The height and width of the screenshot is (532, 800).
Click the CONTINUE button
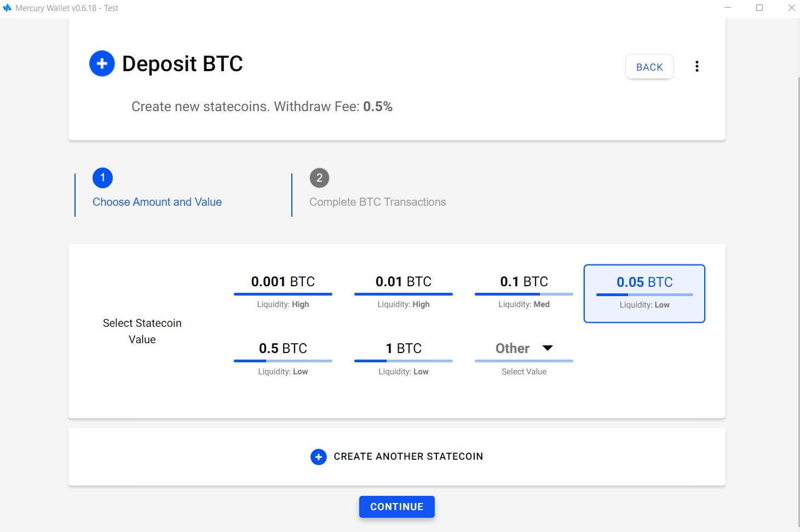pos(397,507)
